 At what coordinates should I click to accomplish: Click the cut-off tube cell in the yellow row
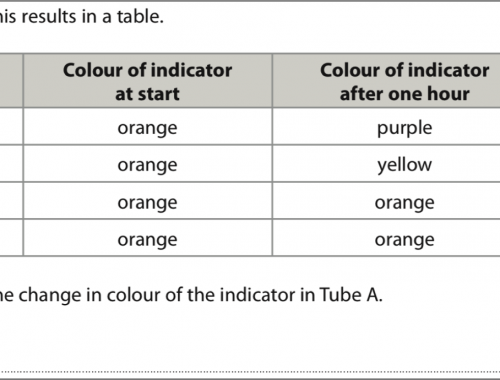click(x=11, y=163)
